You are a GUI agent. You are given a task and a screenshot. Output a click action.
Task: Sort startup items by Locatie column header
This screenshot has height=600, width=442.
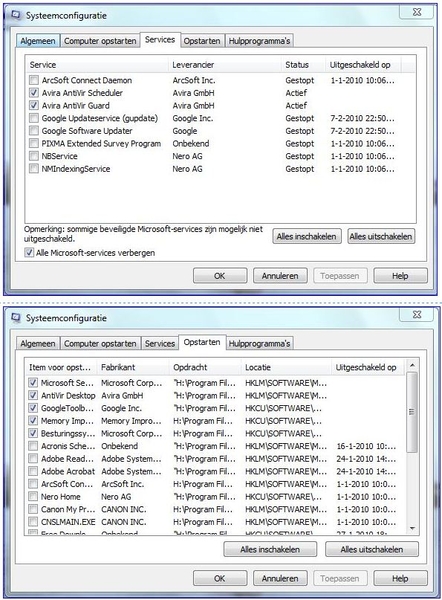(x=286, y=367)
